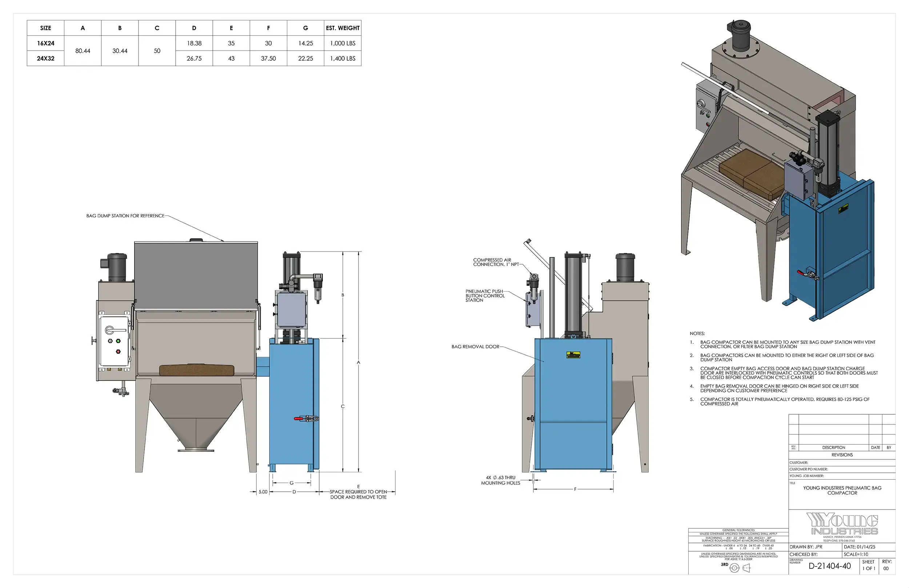Viewport: 909px width, 588px height.
Task: Click the CUSTOMER: field
Action: [x=842, y=462]
